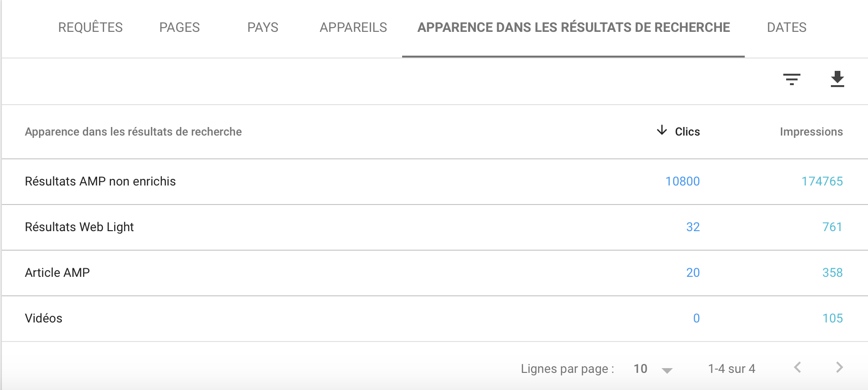Open the Résultats AMP non enrichis row

coord(435,182)
